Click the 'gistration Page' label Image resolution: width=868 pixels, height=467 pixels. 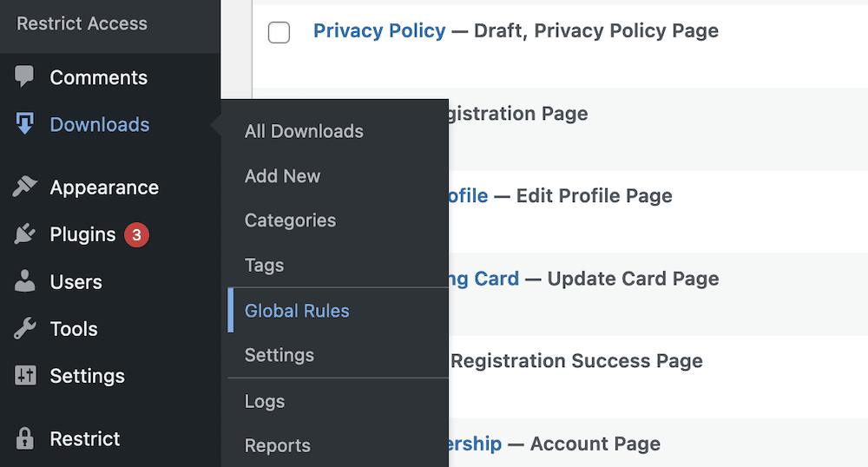tap(518, 114)
